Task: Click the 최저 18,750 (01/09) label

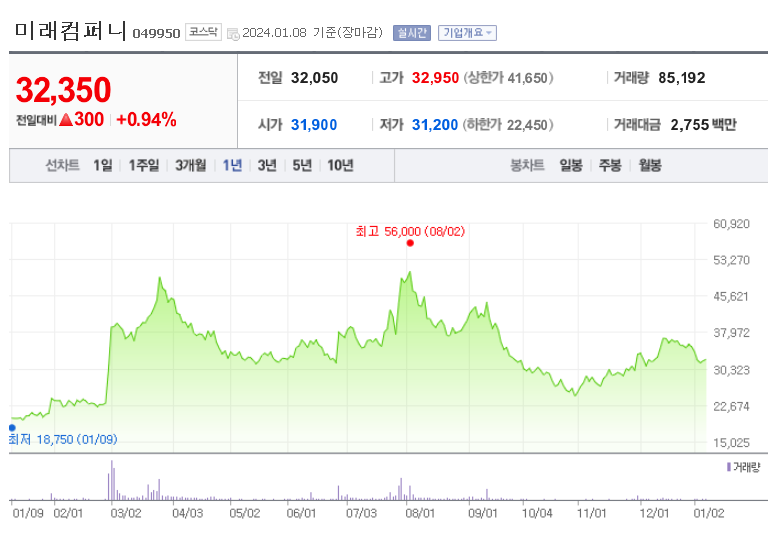Action: point(63,439)
